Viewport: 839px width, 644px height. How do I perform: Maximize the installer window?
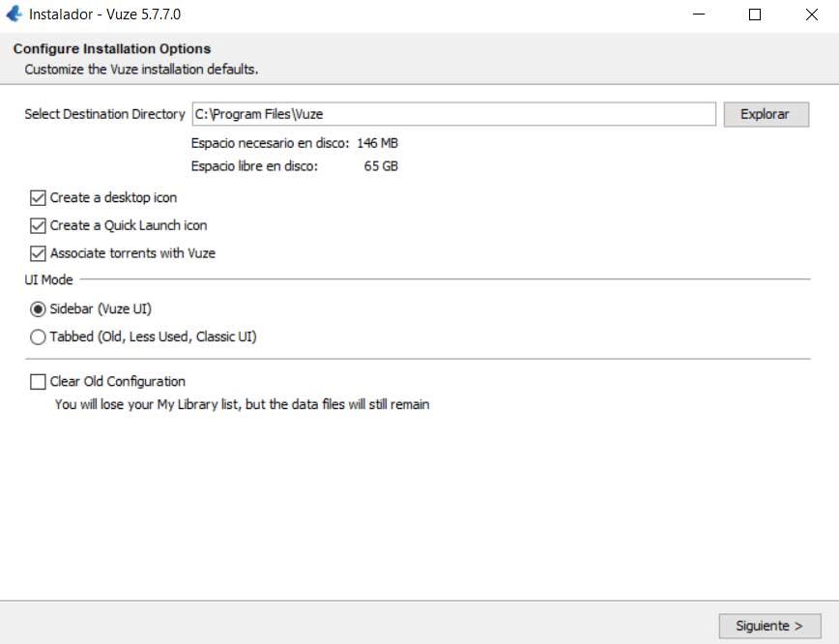[x=755, y=15]
